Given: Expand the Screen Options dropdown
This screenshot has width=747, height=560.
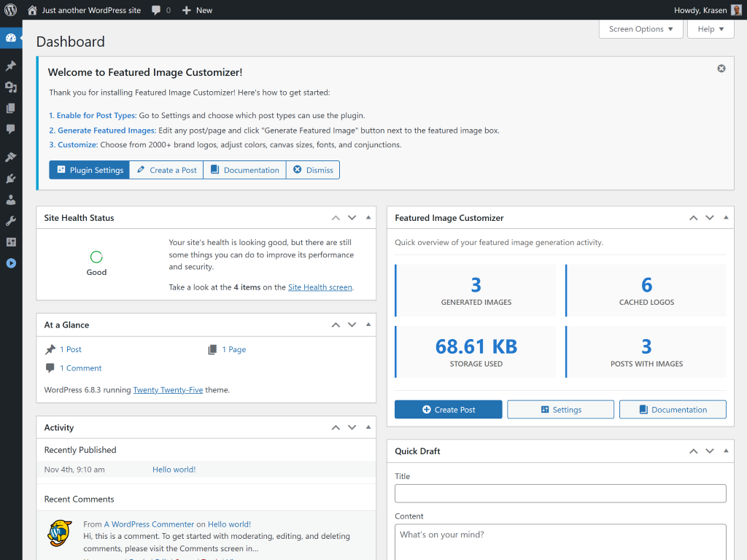Looking at the screenshot, I should (x=640, y=29).
